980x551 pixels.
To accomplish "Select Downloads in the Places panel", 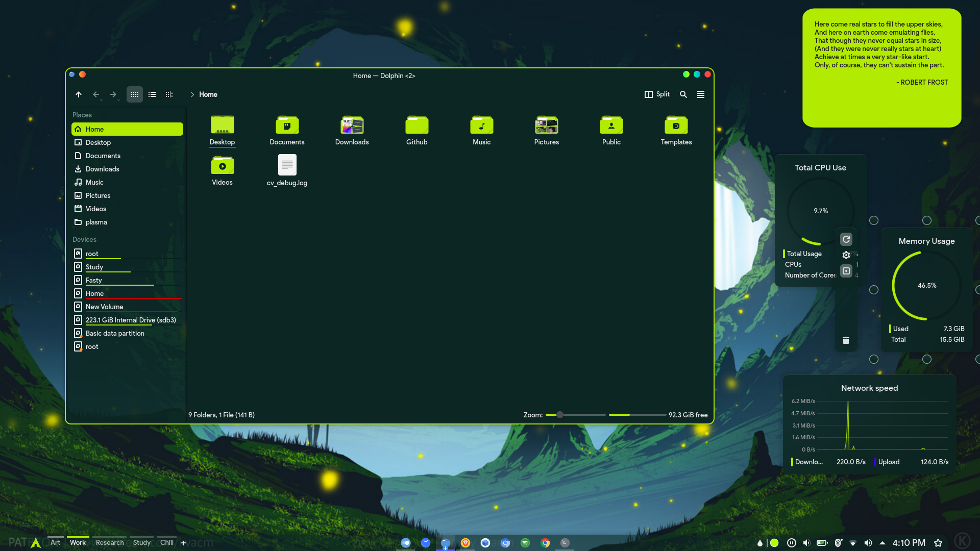I will tap(127, 169).
